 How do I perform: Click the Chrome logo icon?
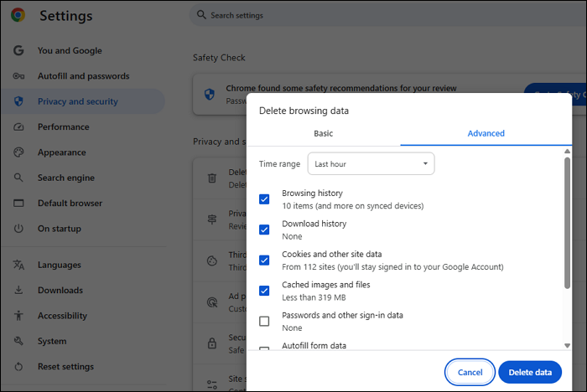[18, 16]
